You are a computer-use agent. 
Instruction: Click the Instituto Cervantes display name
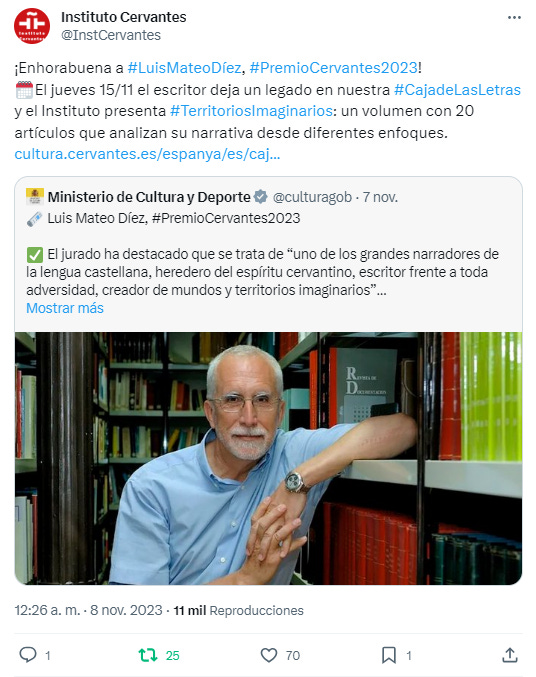tap(124, 17)
